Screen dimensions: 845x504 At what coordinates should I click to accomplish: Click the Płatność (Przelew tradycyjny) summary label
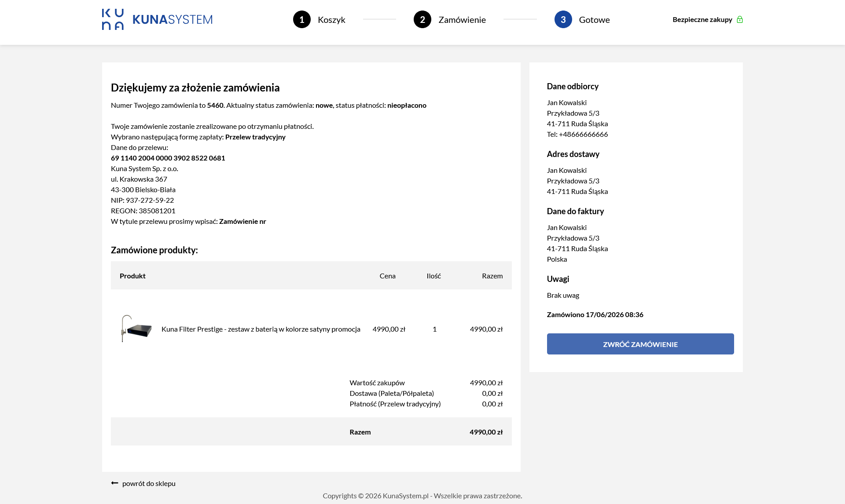click(395, 404)
